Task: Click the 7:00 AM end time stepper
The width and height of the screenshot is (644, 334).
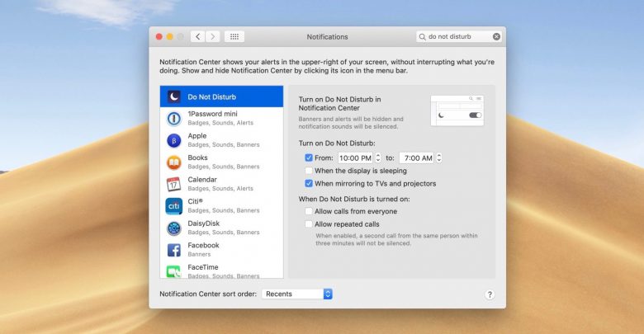Action: [x=439, y=158]
